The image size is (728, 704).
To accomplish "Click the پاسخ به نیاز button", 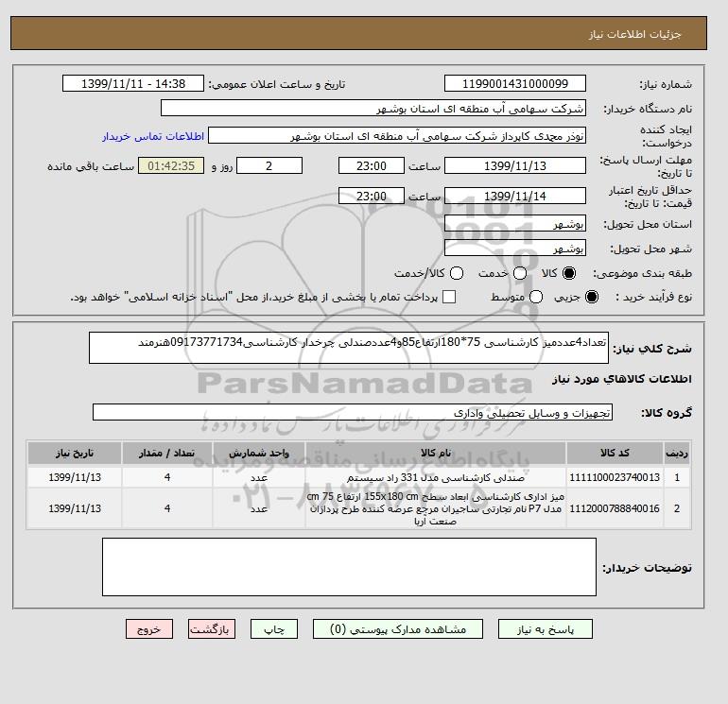I will coord(546,629).
